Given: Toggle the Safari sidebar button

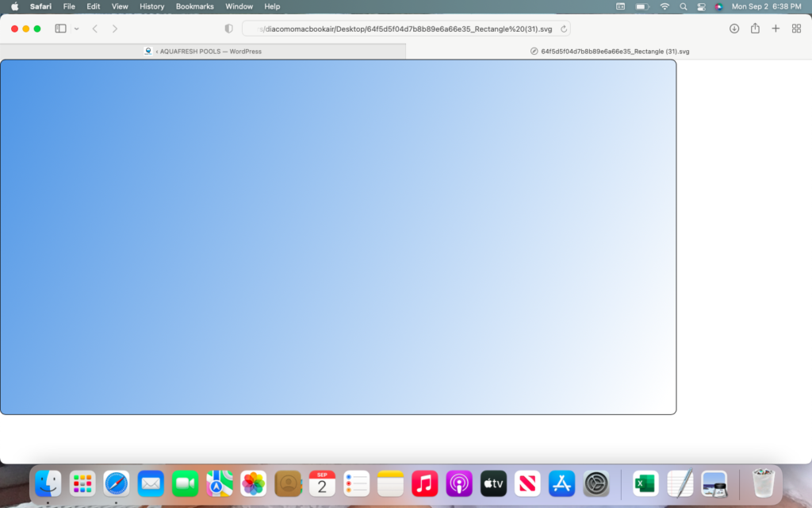Looking at the screenshot, I should 60,29.
